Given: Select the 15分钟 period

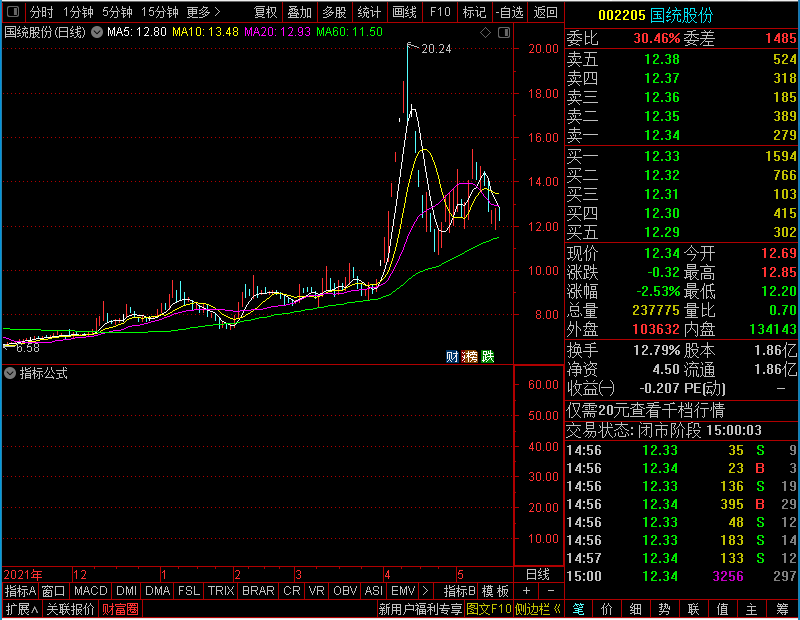Looking at the screenshot, I should point(160,12).
